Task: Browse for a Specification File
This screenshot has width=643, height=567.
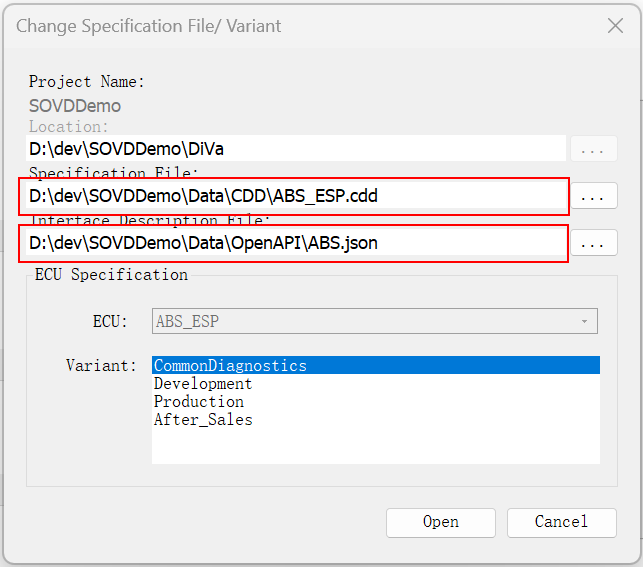Action: pos(593,196)
